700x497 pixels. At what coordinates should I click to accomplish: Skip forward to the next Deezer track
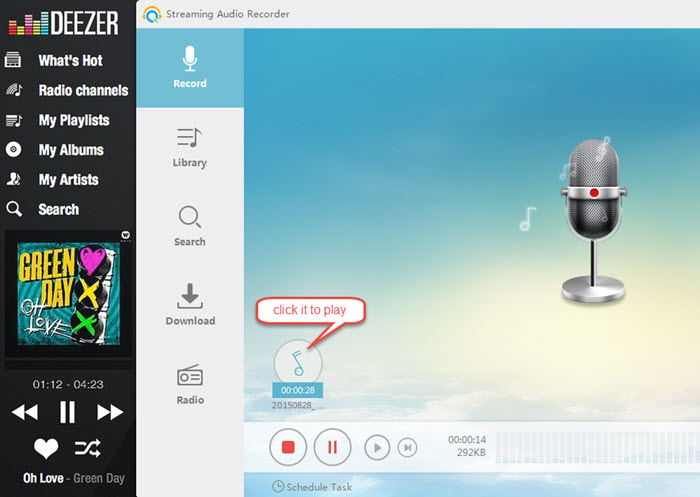click(x=110, y=412)
